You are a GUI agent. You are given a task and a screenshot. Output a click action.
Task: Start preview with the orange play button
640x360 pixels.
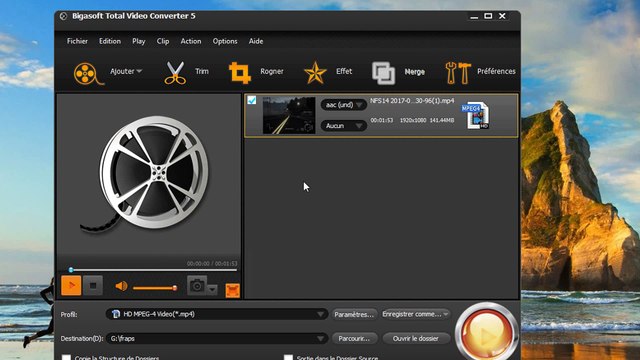pos(71,285)
